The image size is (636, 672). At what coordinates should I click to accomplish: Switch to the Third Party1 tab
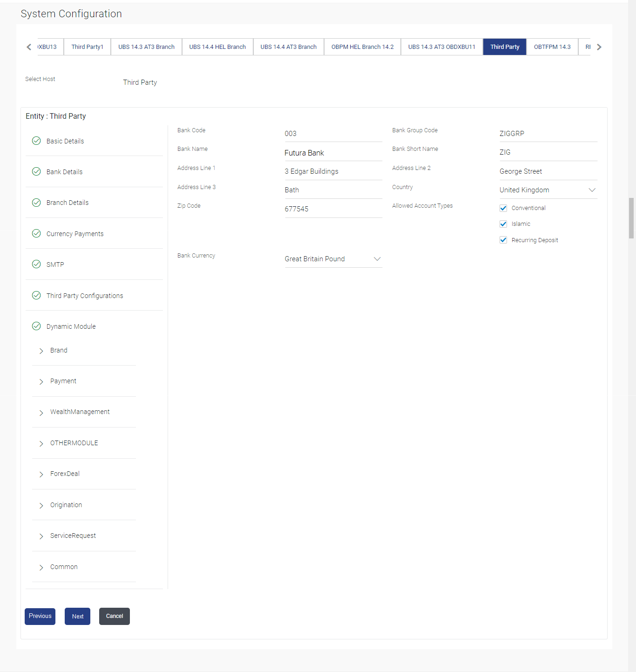tap(88, 47)
